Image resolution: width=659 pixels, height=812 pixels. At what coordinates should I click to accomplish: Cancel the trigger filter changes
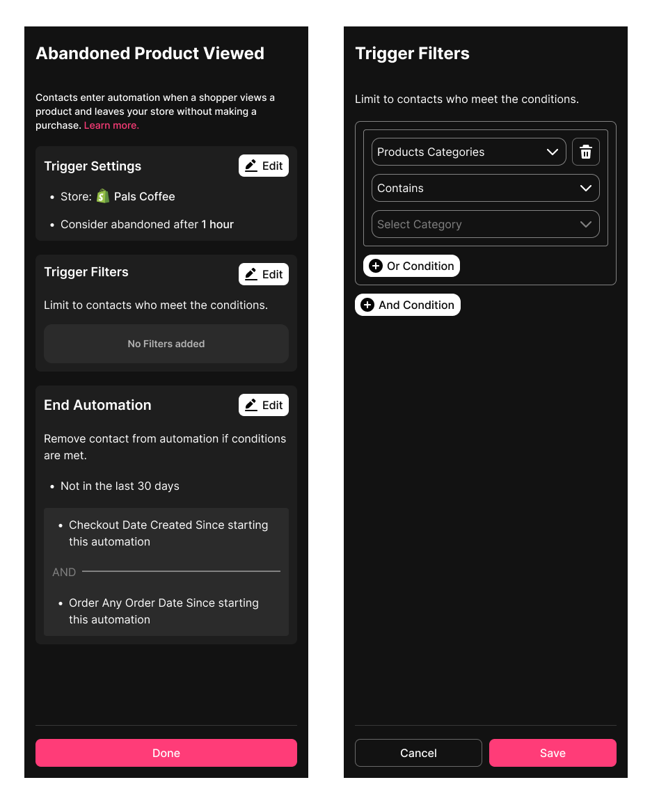[x=418, y=753]
